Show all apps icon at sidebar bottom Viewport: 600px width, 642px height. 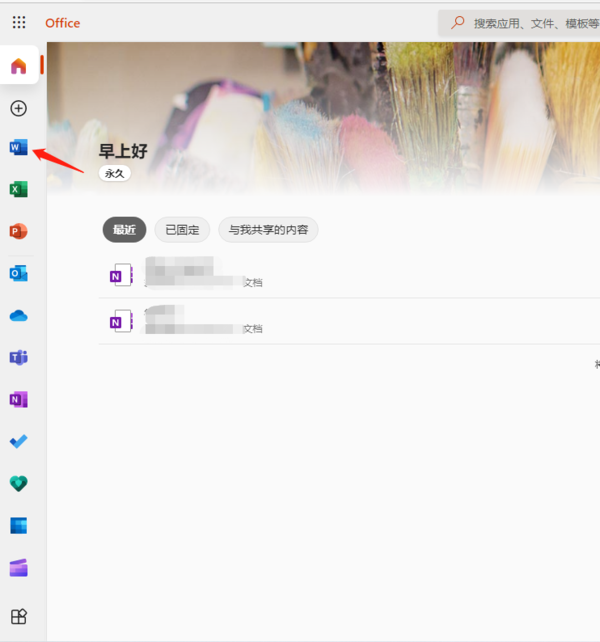coord(18,616)
